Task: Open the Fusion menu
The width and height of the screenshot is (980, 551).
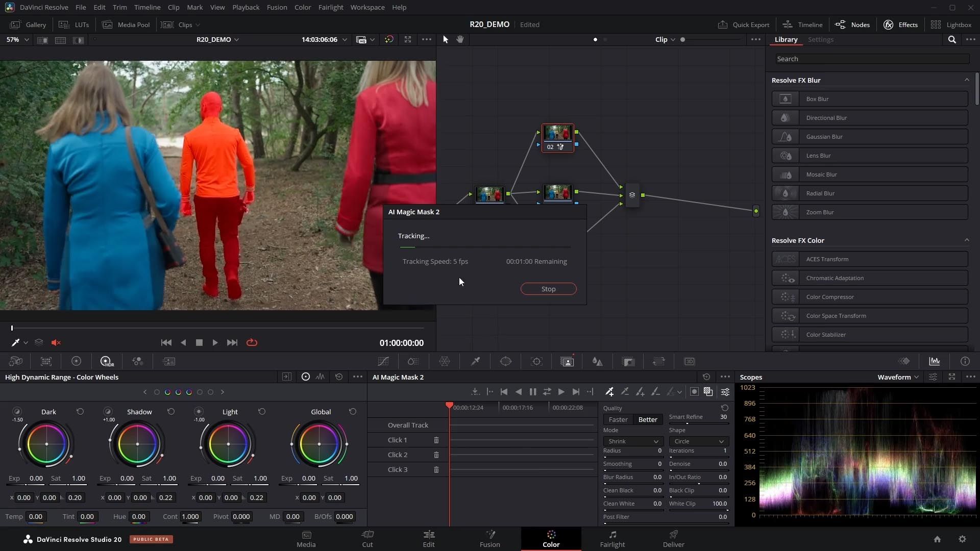Action: click(277, 7)
